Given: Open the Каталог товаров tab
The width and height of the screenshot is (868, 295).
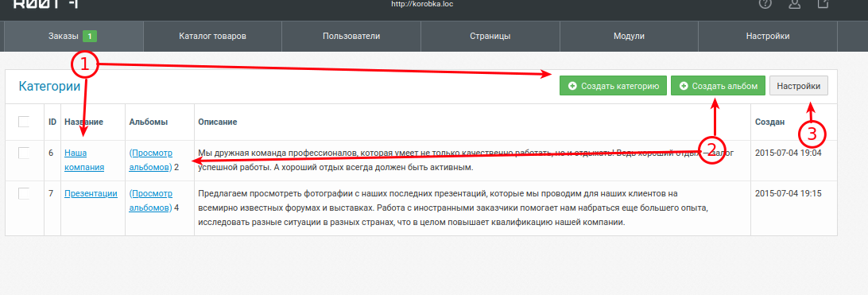Looking at the screenshot, I should tap(212, 37).
